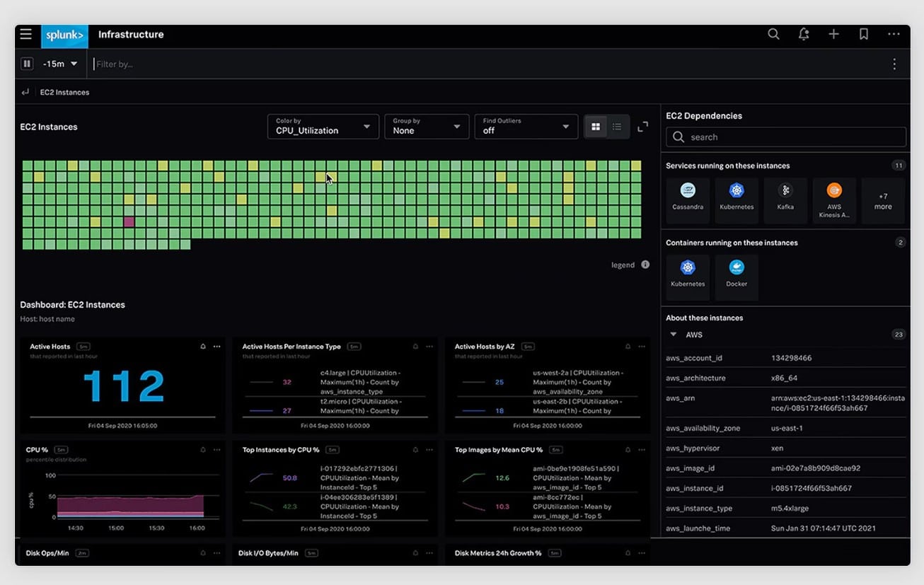The height and width of the screenshot is (585, 924).
Task: Click the big 112 Active Hosts value
Action: click(124, 386)
